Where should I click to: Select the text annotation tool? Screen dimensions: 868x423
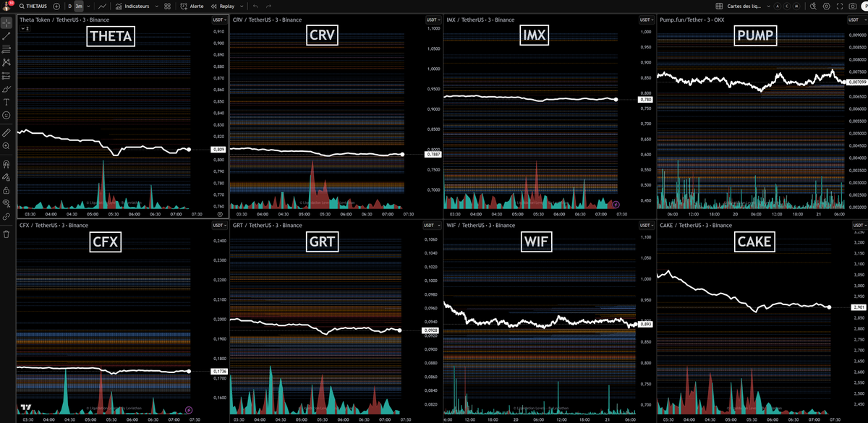(6, 102)
